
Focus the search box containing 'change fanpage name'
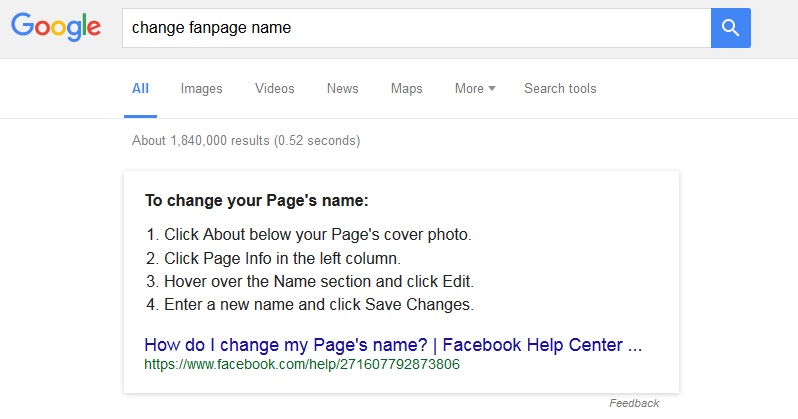coord(416,28)
